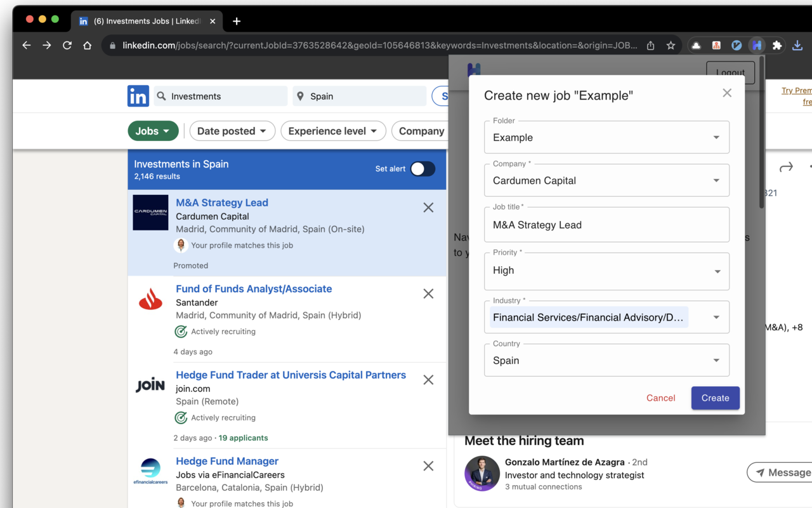
Task: Click the Create button
Action: pyautogui.click(x=715, y=398)
